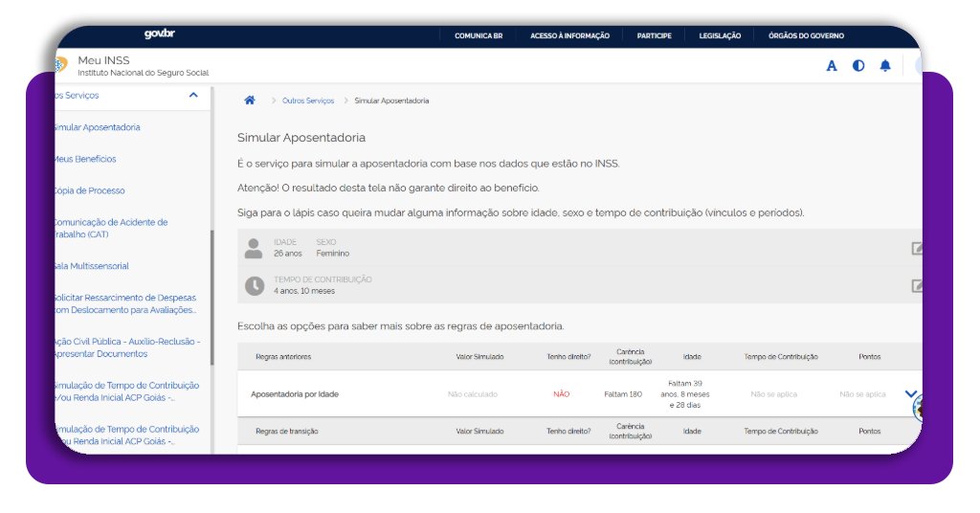Click Faltam 180 carência cell

pyautogui.click(x=623, y=394)
